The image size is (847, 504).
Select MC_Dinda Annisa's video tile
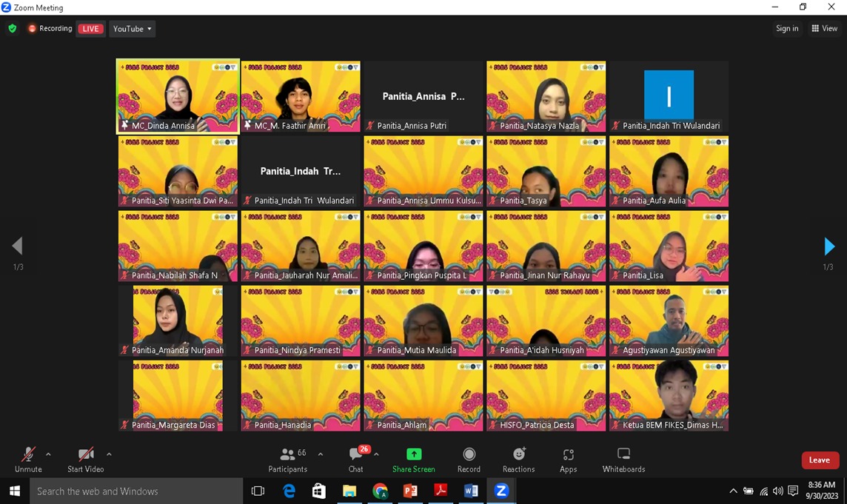pos(178,96)
